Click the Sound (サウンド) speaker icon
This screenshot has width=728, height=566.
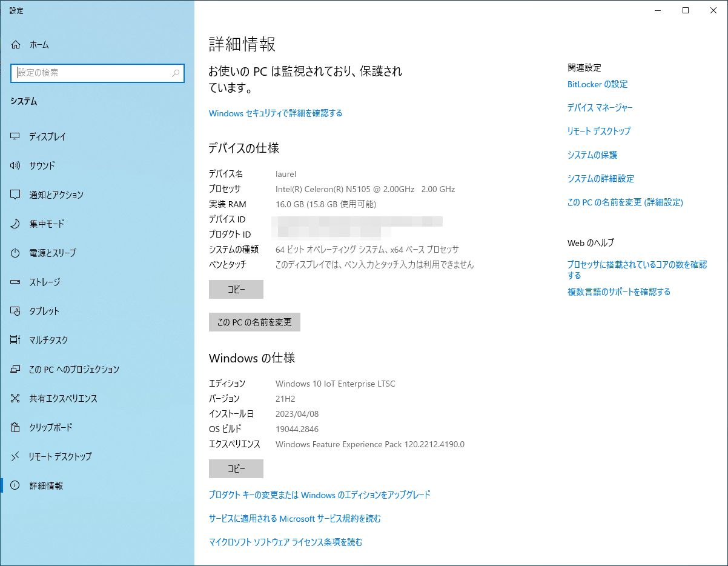pos(16,166)
